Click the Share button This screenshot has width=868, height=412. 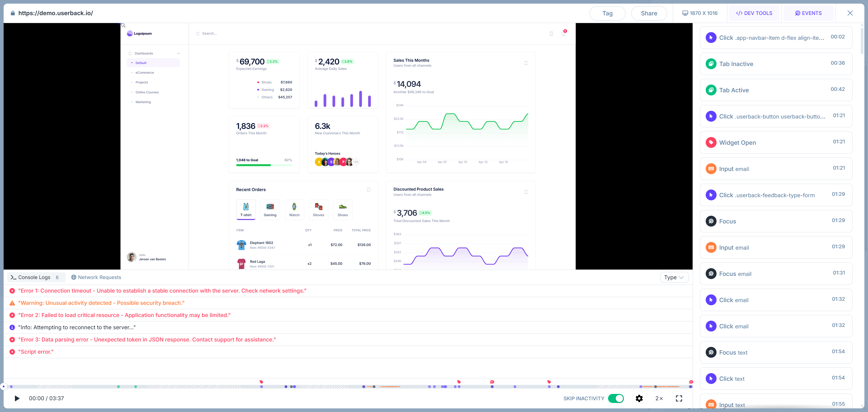[x=649, y=13]
